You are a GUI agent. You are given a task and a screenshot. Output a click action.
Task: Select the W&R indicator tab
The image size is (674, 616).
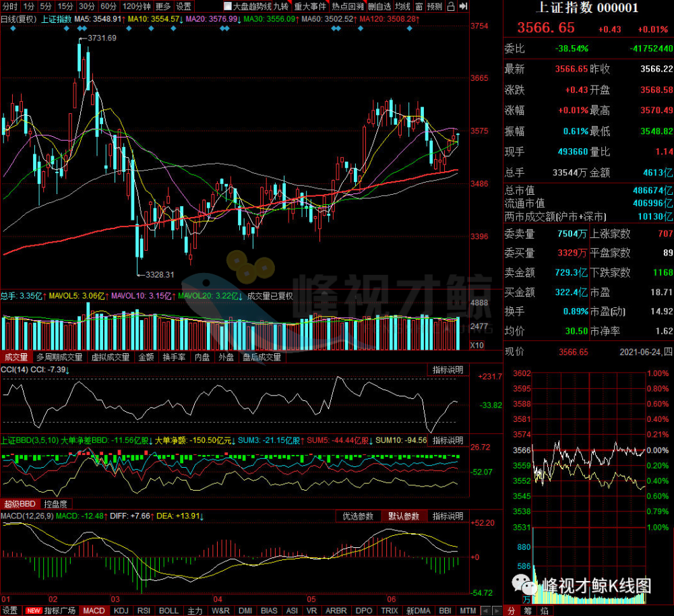(220, 611)
